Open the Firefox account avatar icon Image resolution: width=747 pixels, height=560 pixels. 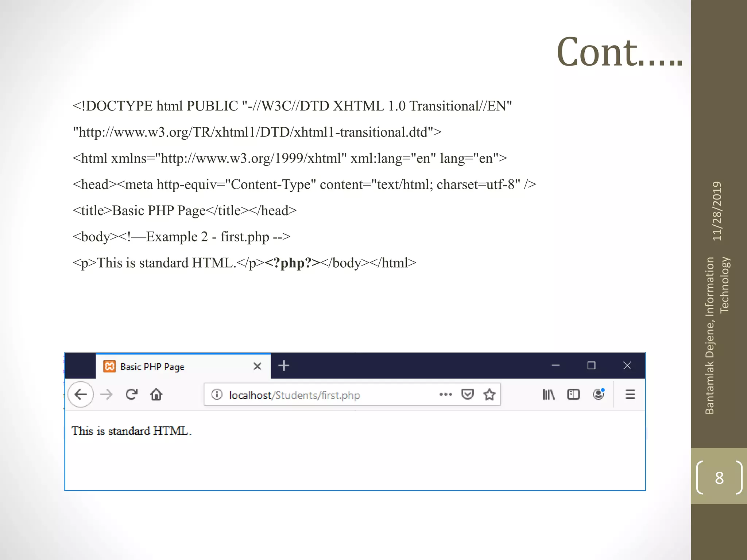[599, 394]
